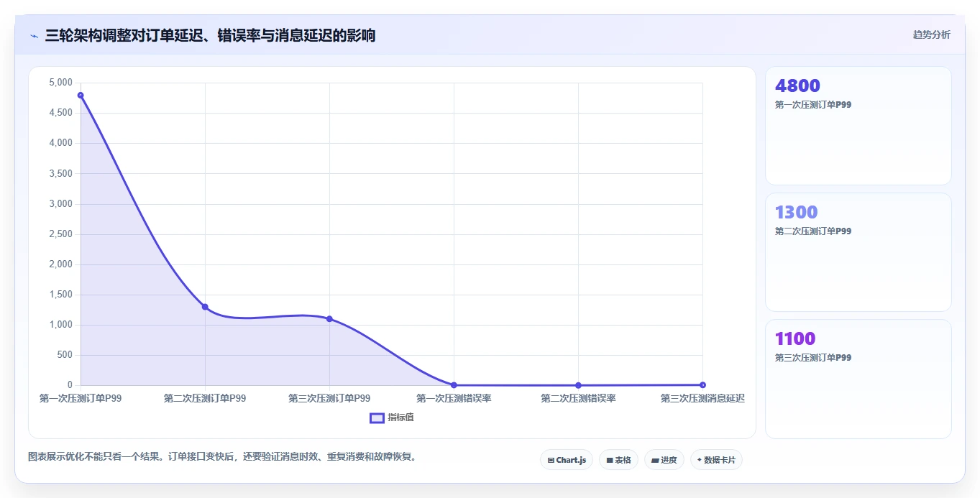Click the 趋势分析 label in header
Image resolution: width=980 pixels, height=498 pixels.
tap(931, 34)
